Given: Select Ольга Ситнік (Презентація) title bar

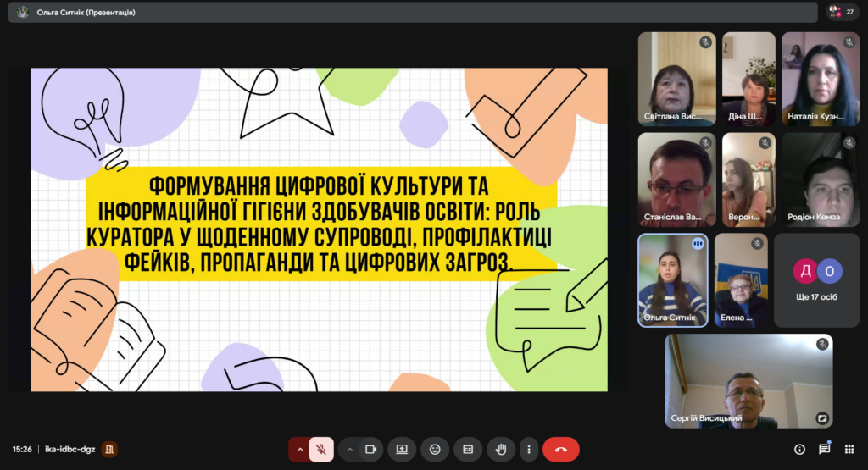Looking at the screenshot, I should (x=86, y=13).
